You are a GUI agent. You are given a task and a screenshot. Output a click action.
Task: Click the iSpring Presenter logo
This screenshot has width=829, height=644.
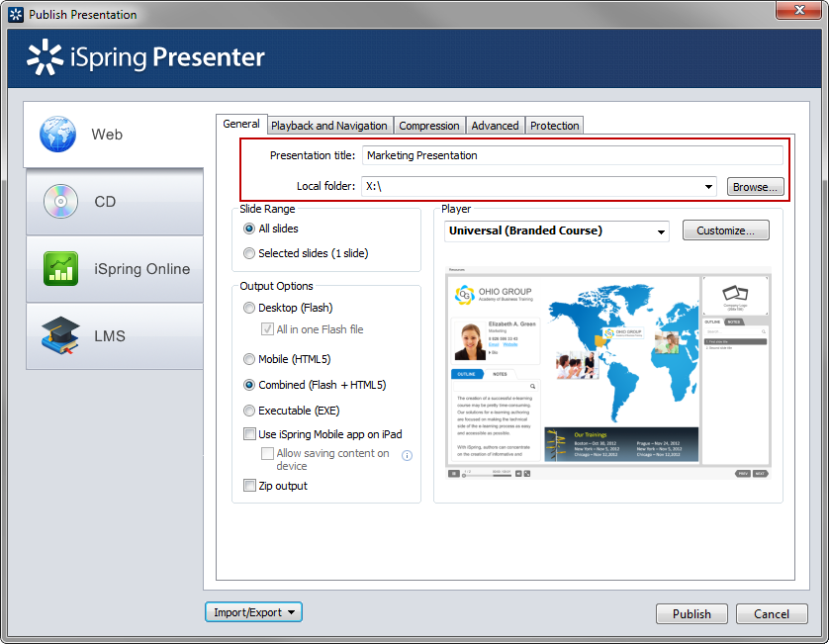point(146,57)
